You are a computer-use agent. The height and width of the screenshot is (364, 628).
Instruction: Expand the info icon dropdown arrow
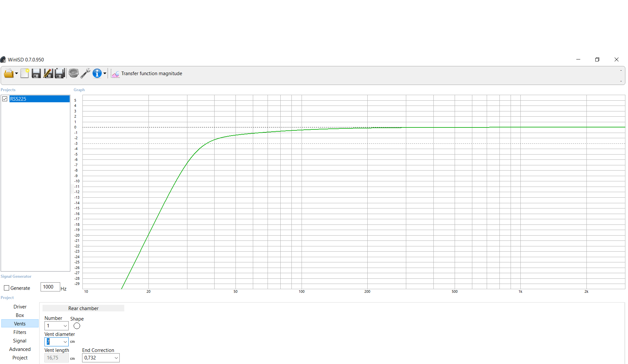[105, 74]
